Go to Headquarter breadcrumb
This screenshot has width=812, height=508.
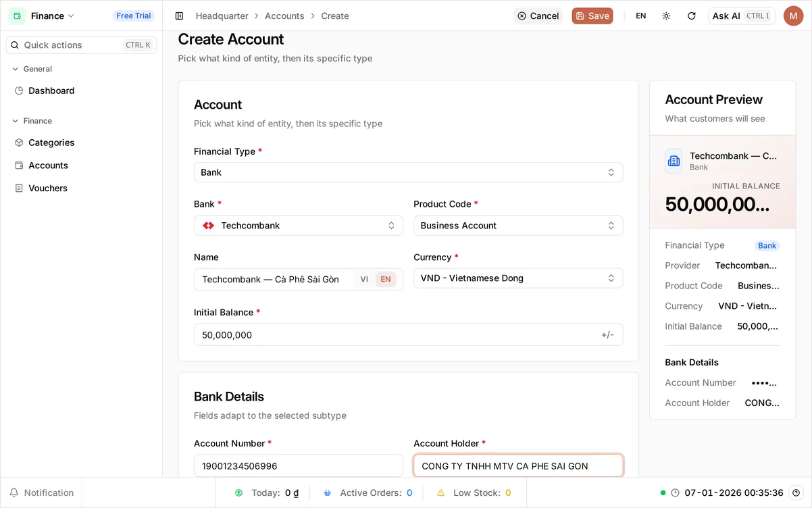tap(222, 16)
